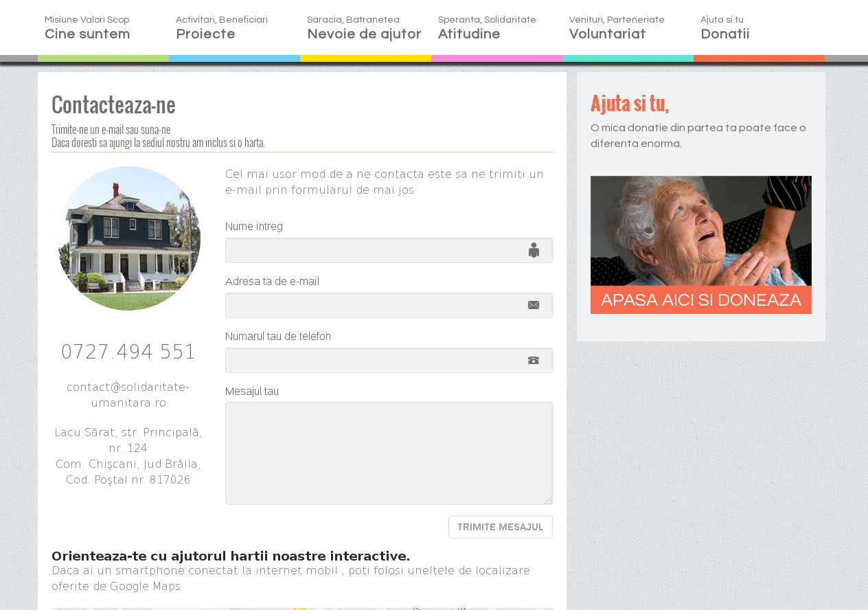This screenshot has width=868, height=610.
Task: Click the Cod. Poştal nr. 817026 text
Action: 128,479
